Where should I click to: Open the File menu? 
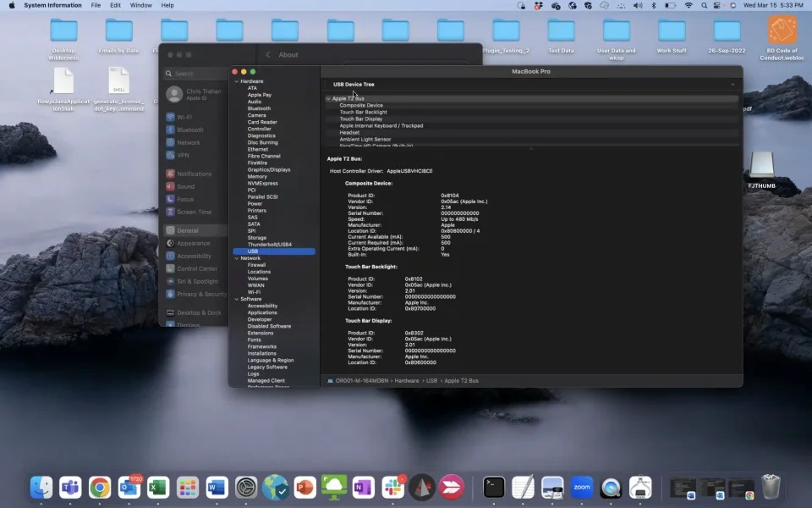(96, 5)
